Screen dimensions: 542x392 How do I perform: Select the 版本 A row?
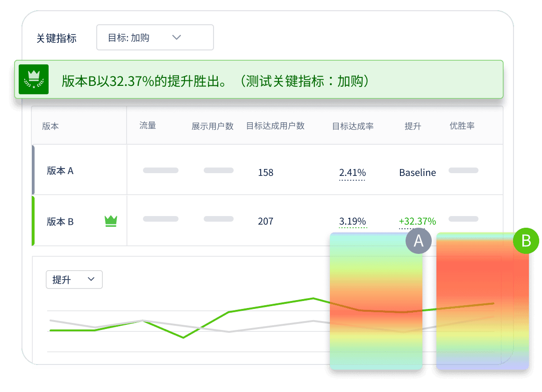point(267,170)
